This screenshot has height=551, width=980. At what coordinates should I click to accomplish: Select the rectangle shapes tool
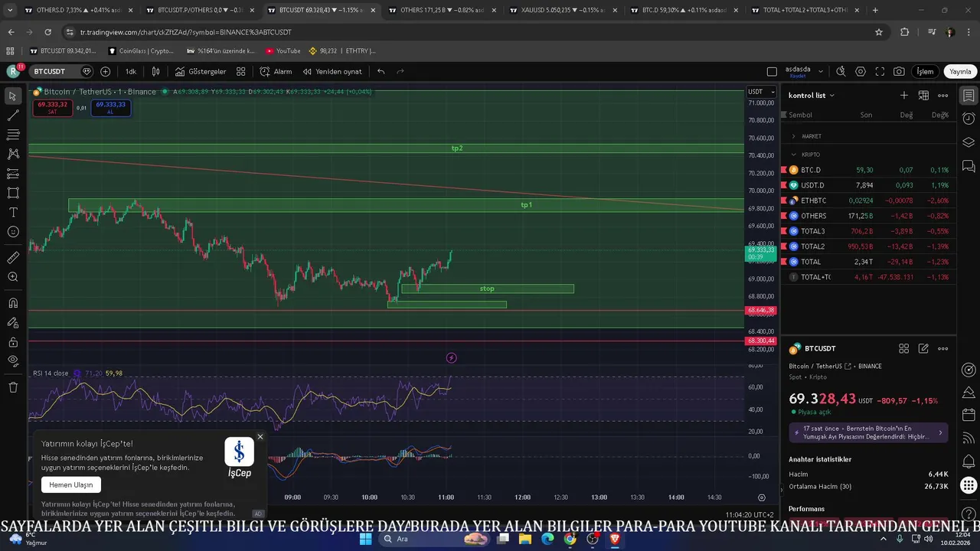click(12, 193)
